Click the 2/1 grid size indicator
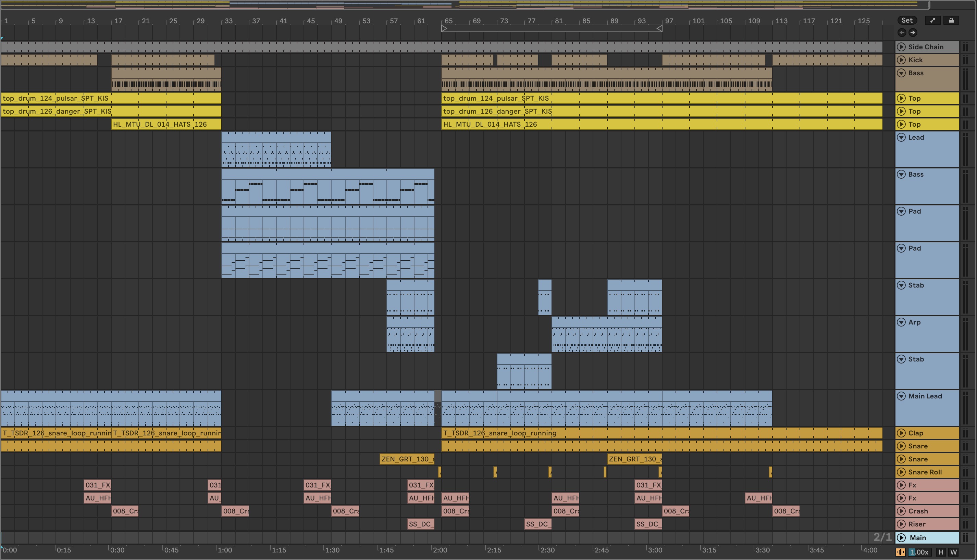 click(882, 537)
